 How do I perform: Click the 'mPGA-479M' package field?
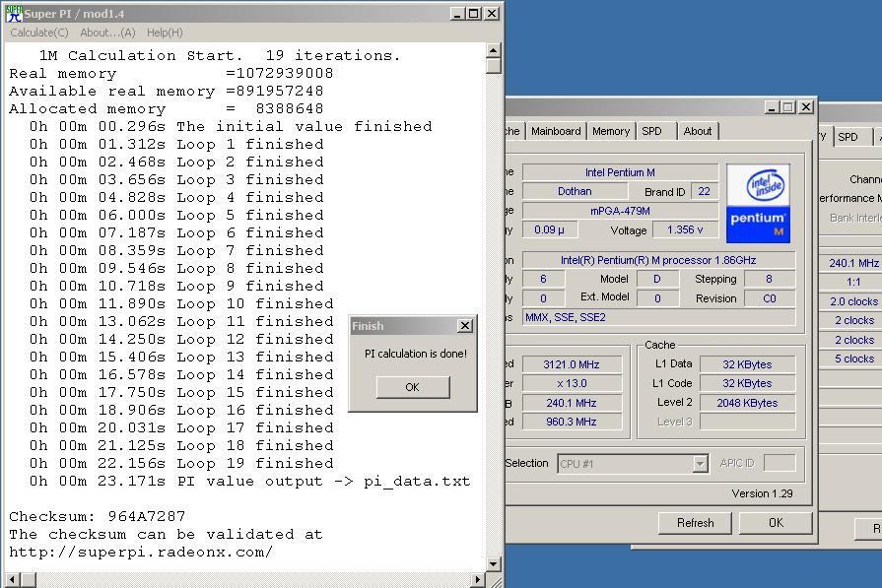620,211
